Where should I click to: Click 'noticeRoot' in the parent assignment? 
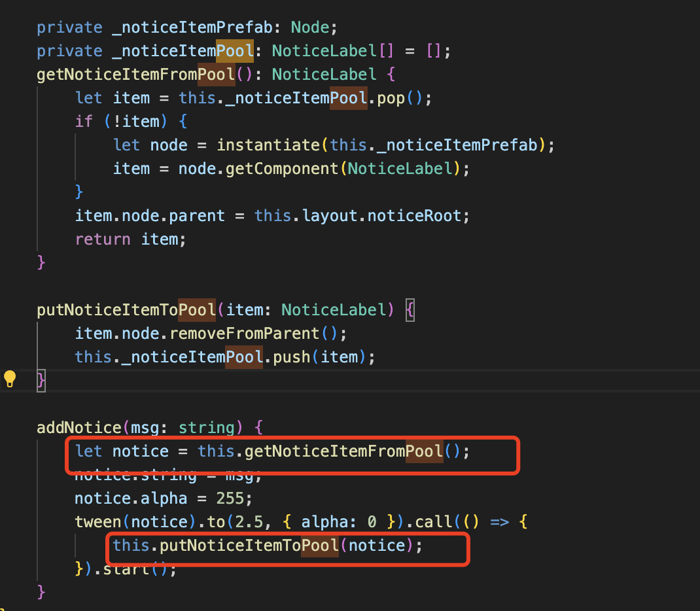(x=414, y=216)
